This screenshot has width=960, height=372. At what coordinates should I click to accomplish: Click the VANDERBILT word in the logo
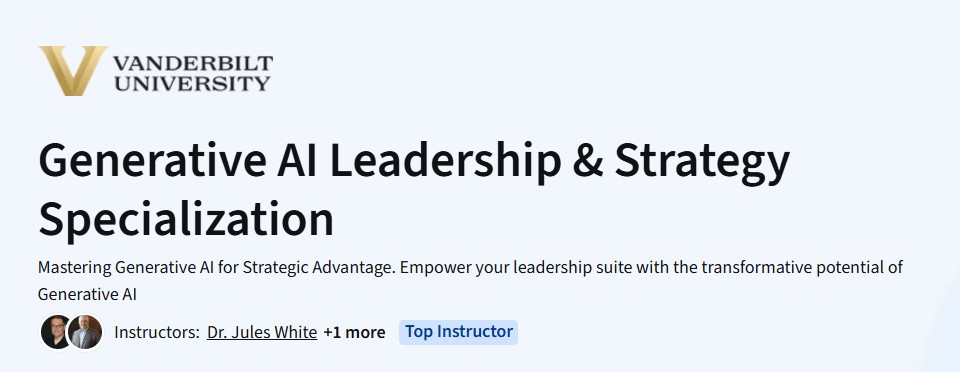[x=193, y=63]
